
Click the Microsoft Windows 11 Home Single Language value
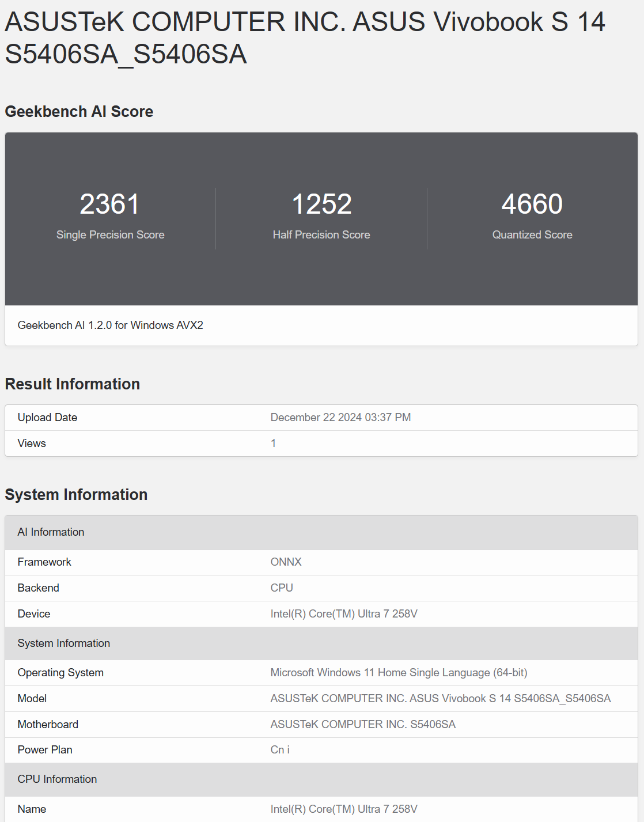(399, 672)
